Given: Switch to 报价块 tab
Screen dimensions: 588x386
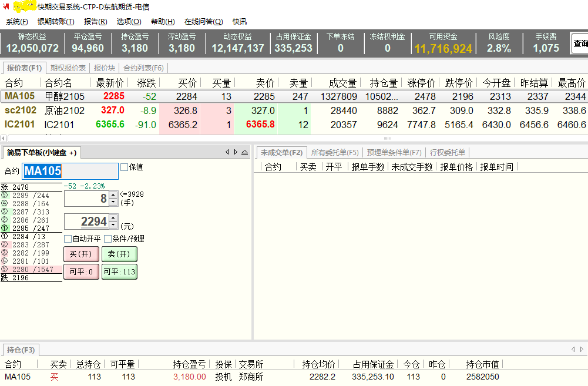Looking at the screenshot, I should click(x=104, y=68).
